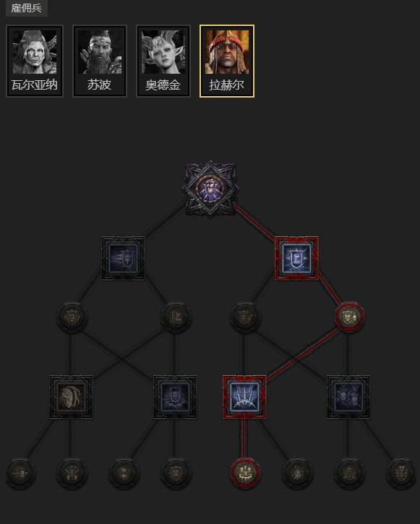This screenshot has width=420, height=524.
Task: Click the top diamond core skill node
Action: pyautogui.click(x=210, y=189)
